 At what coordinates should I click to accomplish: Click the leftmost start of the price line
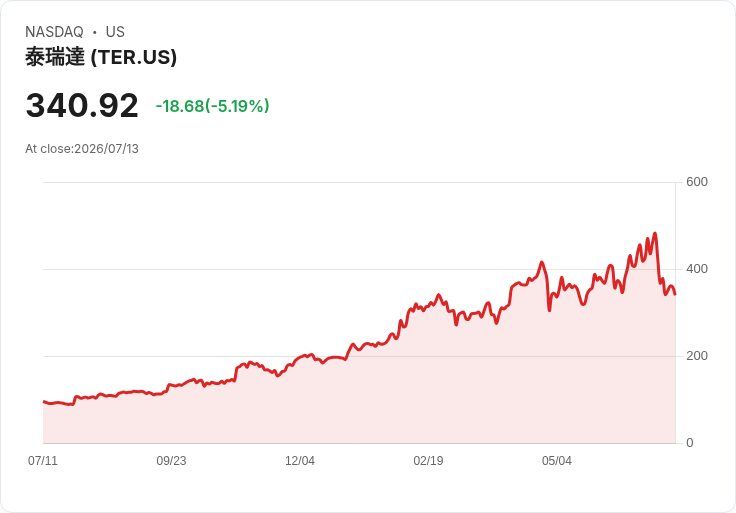point(44,402)
